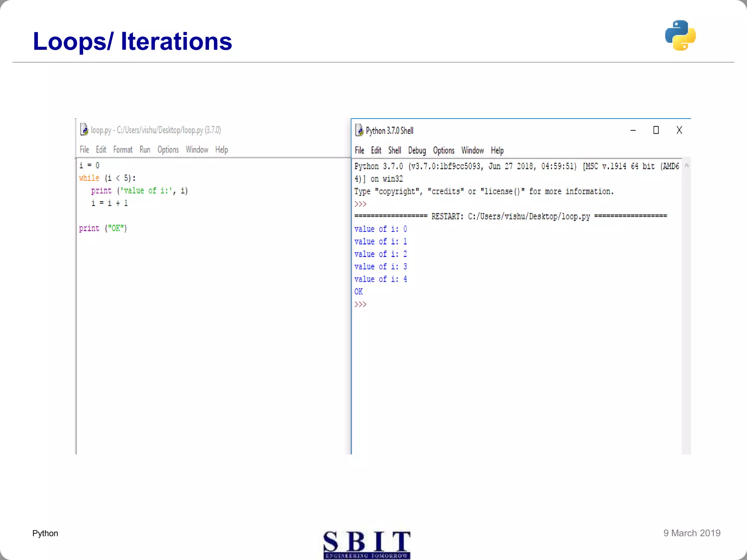Click the print("OK") code line
Screen dimensions: 747x560
click(x=103, y=228)
